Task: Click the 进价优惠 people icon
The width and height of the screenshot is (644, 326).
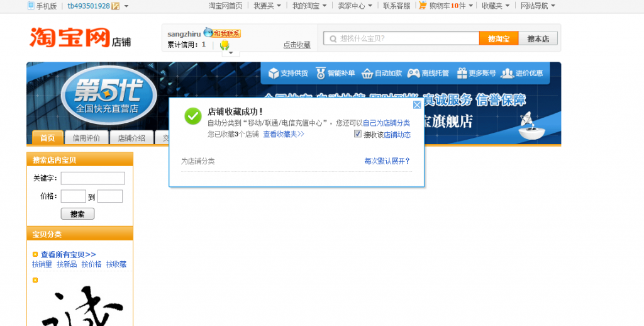Action: [x=508, y=73]
